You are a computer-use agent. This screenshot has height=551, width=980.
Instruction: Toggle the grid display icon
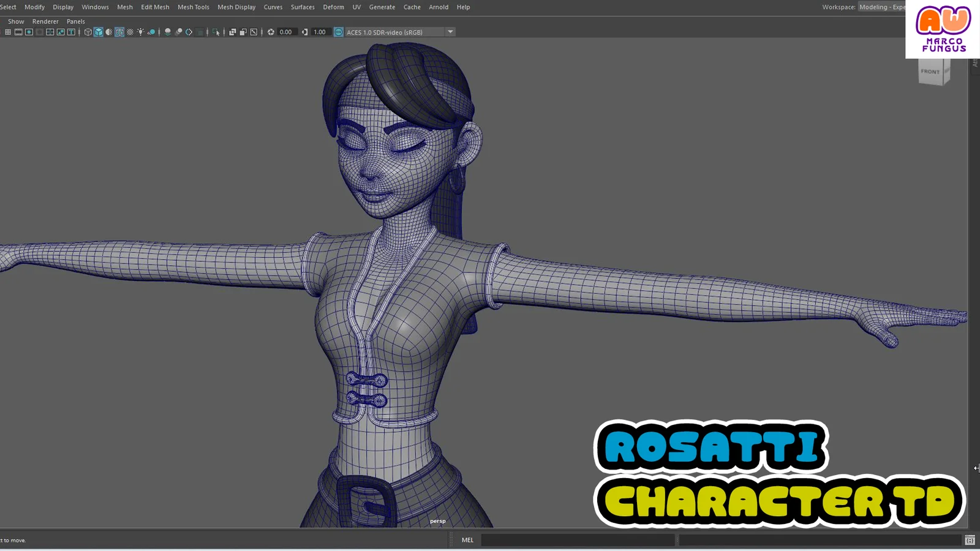point(8,32)
